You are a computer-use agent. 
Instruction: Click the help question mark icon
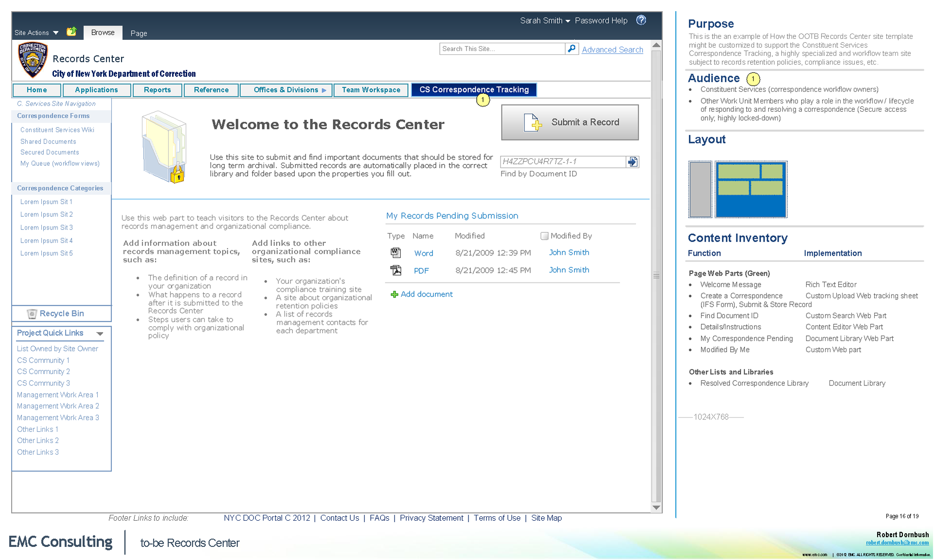(641, 20)
